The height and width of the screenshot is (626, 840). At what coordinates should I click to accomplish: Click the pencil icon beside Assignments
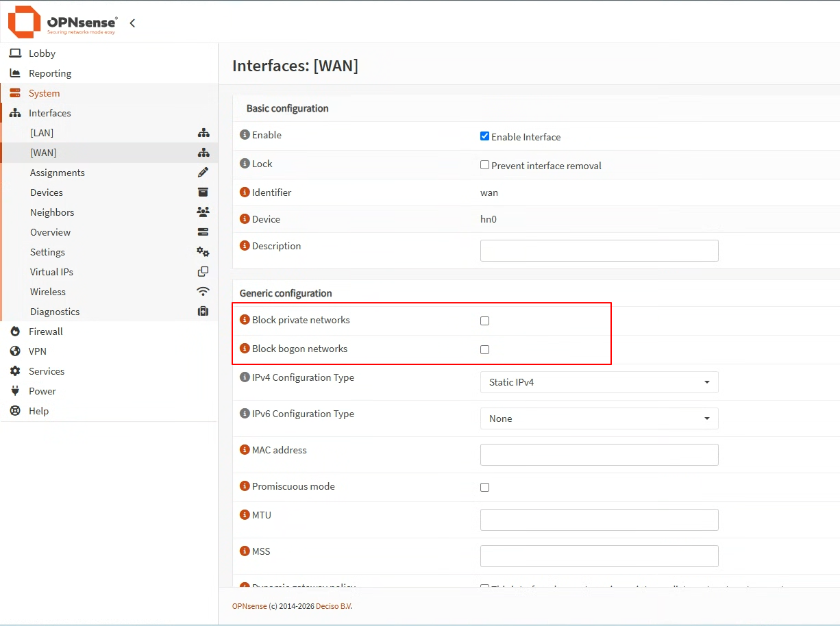tap(203, 173)
